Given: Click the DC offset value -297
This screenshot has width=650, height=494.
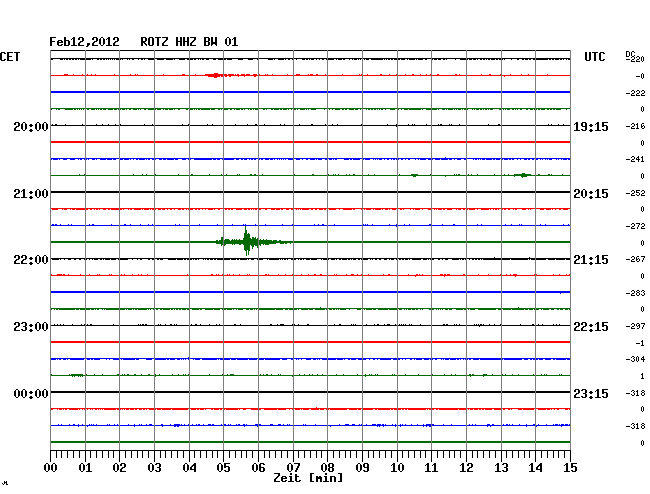Looking at the screenshot, I should (635, 326).
